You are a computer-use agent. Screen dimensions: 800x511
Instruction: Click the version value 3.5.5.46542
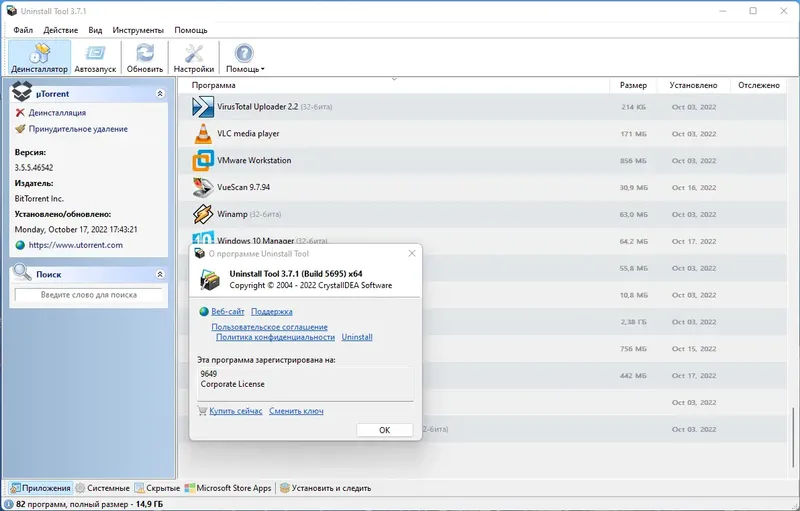tap(34, 168)
